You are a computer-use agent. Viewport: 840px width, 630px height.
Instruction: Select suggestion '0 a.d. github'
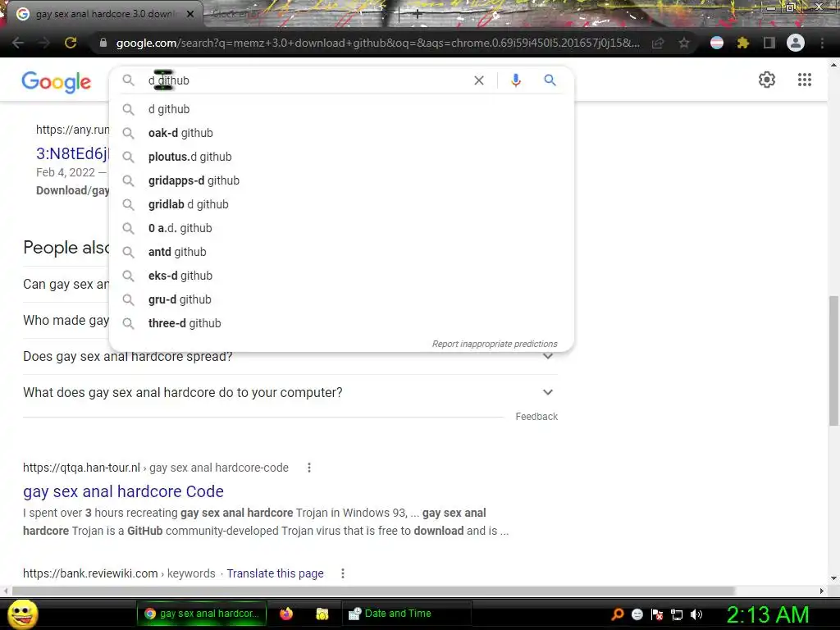tap(341, 228)
